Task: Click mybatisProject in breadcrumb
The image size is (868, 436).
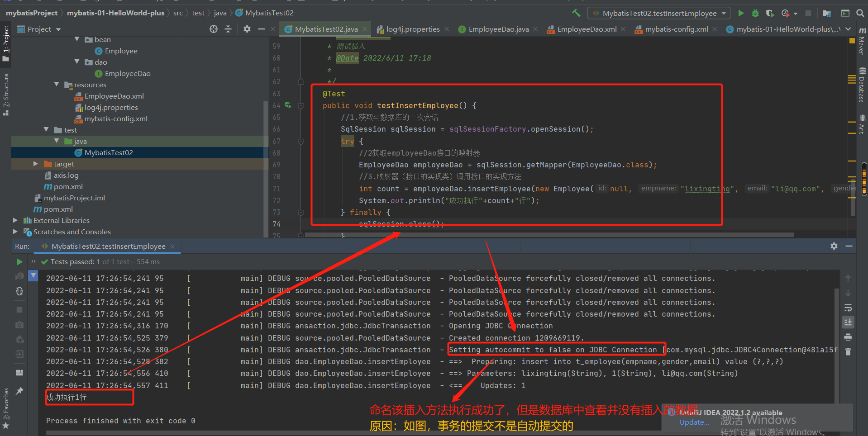Action: [32, 13]
